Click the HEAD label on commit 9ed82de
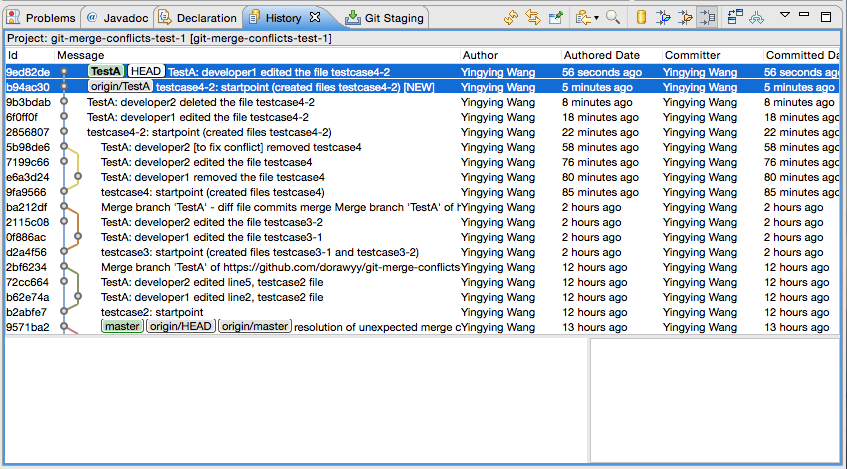The image size is (847, 469). 146,71
